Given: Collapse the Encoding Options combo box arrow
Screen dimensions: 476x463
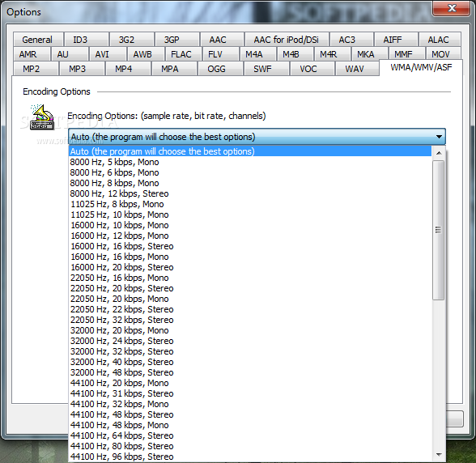Looking at the screenshot, I should [439, 137].
